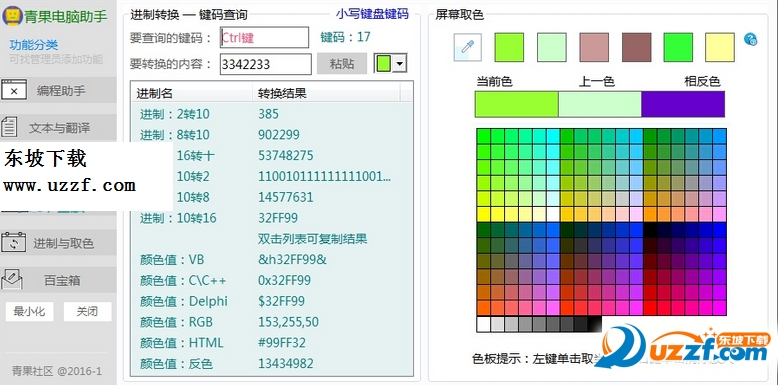Select the dusty pink saved swatch
The height and width of the screenshot is (385, 778).
pos(594,48)
